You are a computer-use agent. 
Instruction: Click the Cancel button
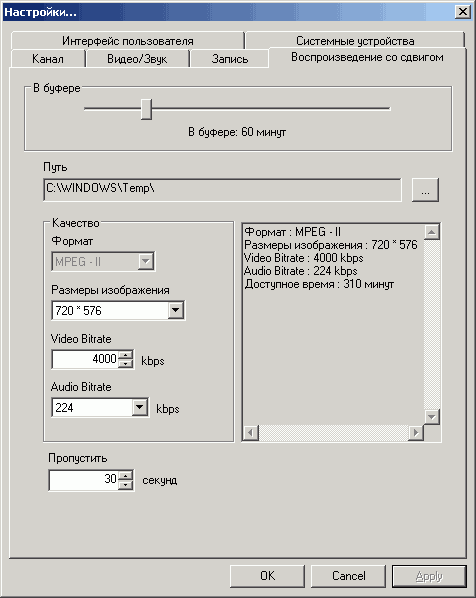click(348, 576)
